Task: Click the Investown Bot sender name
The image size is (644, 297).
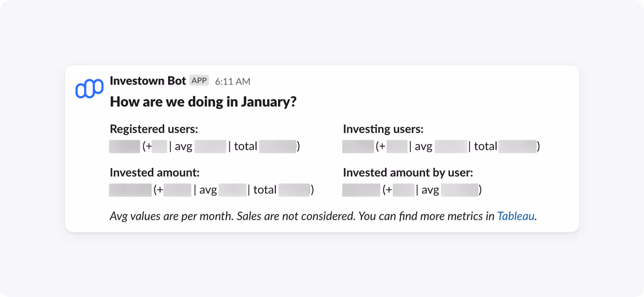Action: click(148, 81)
